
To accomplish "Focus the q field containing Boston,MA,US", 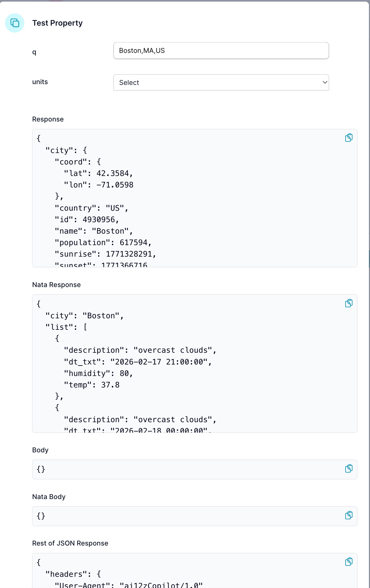I will [x=221, y=50].
